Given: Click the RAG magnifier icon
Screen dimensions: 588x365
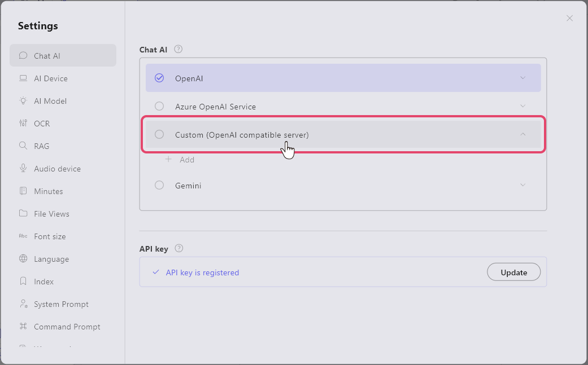Looking at the screenshot, I should point(23,146).
